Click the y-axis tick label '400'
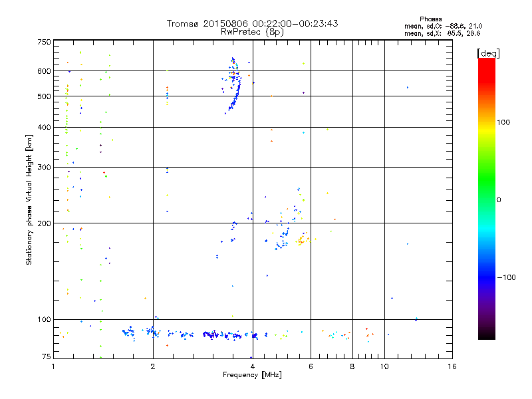Screen dimensions: 532x399 [44, 127]
